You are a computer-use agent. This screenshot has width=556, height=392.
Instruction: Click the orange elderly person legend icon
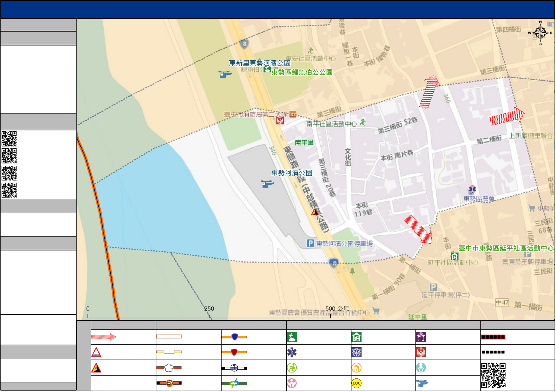click(x=357, y=368)
